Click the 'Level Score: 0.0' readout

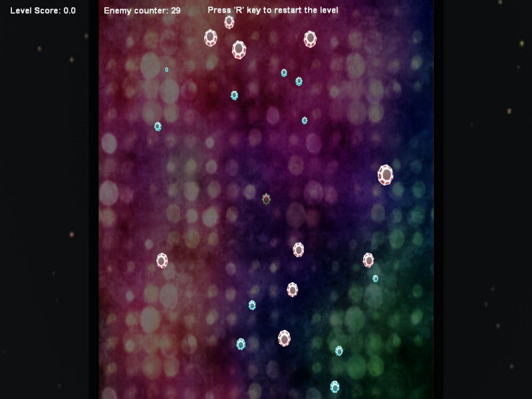pos(43,11)
